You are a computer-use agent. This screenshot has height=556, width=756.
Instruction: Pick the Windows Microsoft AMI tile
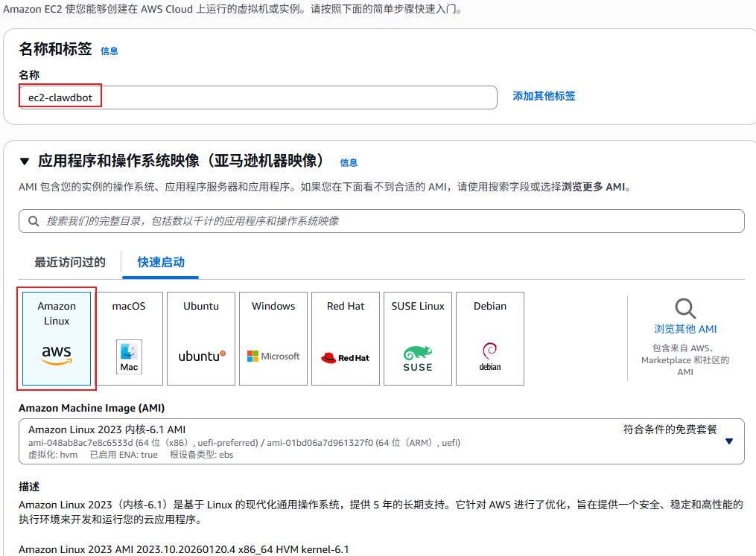(x=273, y=338)
